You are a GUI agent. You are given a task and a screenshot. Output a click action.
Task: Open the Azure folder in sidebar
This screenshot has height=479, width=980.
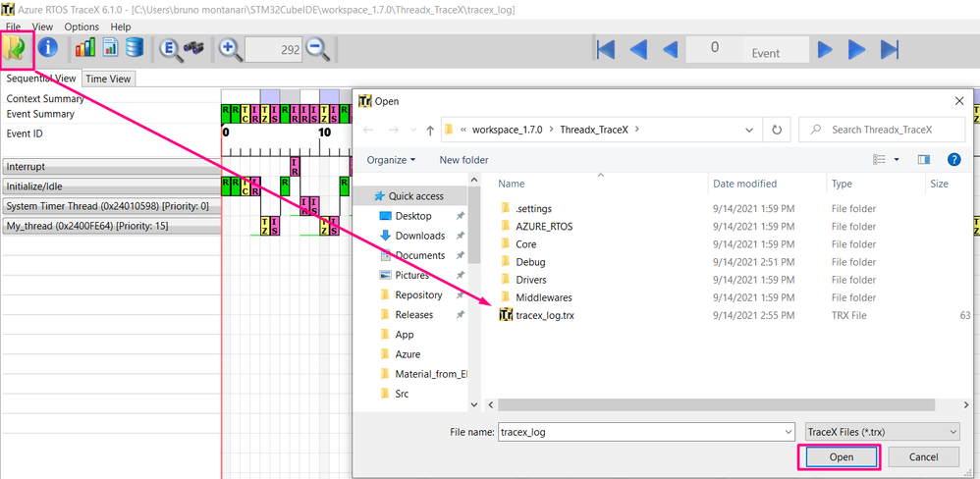[x=408, y=354]
